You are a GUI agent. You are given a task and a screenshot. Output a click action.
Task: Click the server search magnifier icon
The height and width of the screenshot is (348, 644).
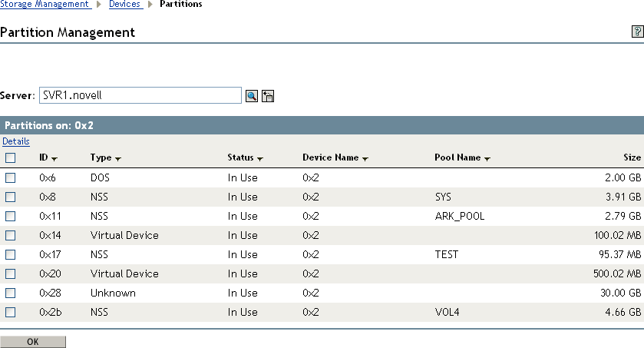251,96
